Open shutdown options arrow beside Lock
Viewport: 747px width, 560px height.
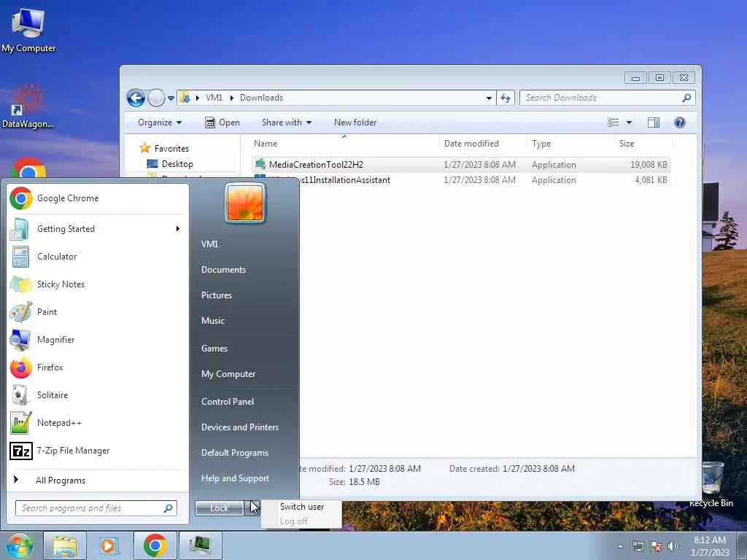point(252,508)
